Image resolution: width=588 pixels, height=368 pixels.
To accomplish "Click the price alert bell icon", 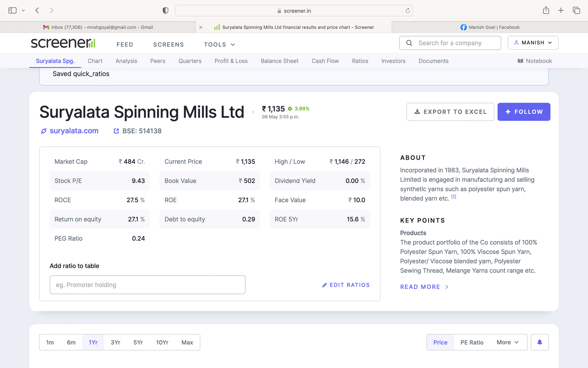I will (539, 342).
